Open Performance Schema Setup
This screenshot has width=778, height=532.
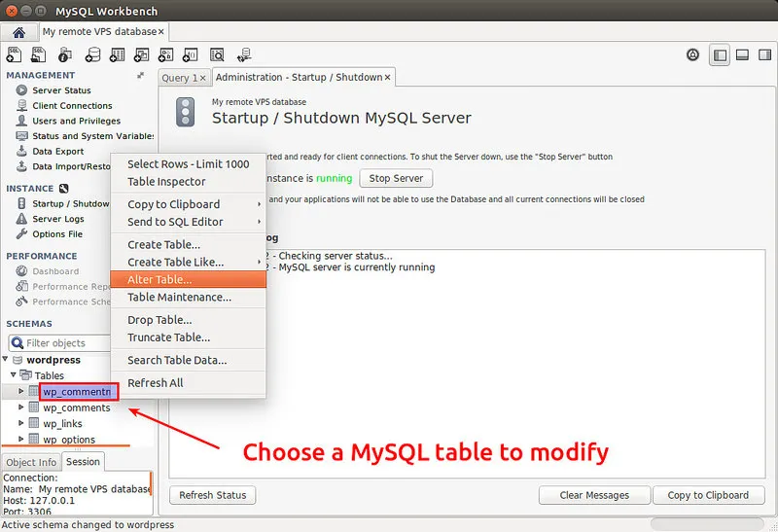pos(71,301)
